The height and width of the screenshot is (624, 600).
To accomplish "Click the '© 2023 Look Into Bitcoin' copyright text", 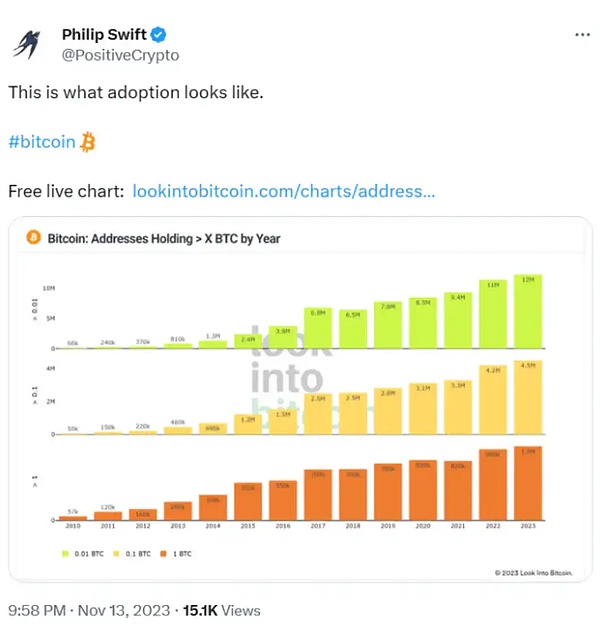I will pyautogui.click(x=533, y=571).
